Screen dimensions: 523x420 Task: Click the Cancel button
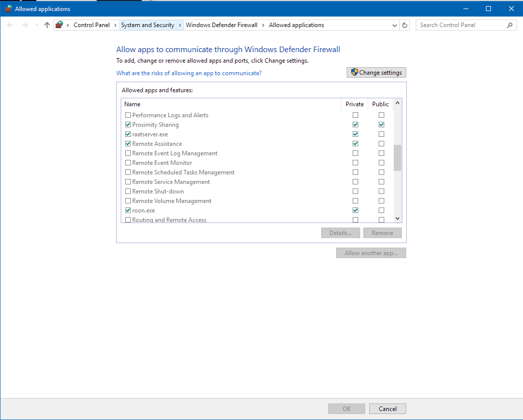[x=388, y=408]
